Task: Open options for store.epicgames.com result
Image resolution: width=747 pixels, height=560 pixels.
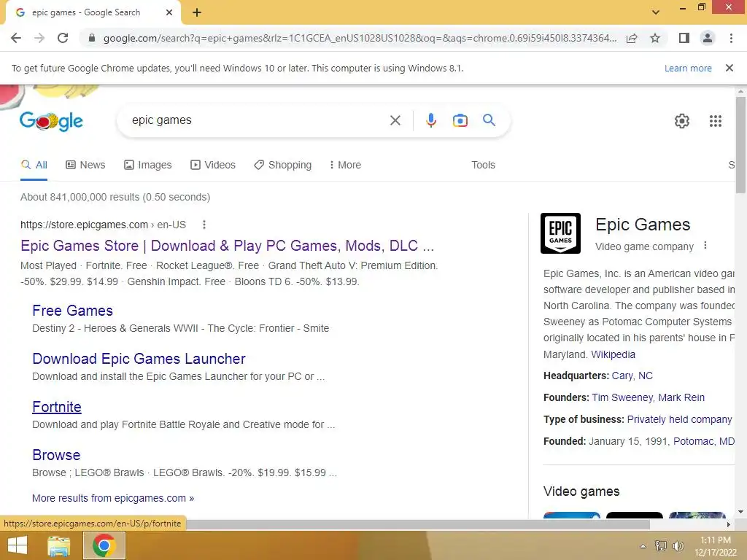Action: tap(204, 225)
